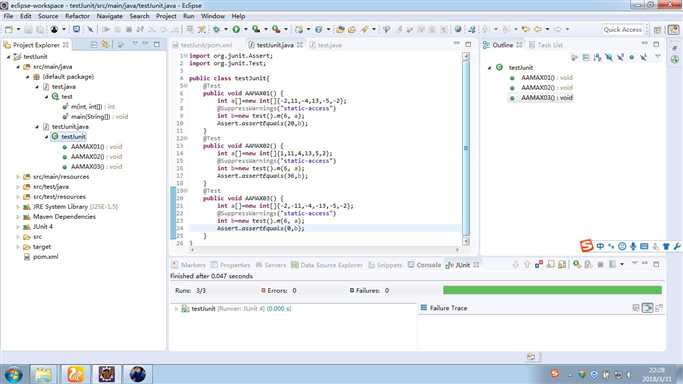Select the target folder in Project Explorer
The height and width of the screenshot is (384, 683).
click(42, 247)
